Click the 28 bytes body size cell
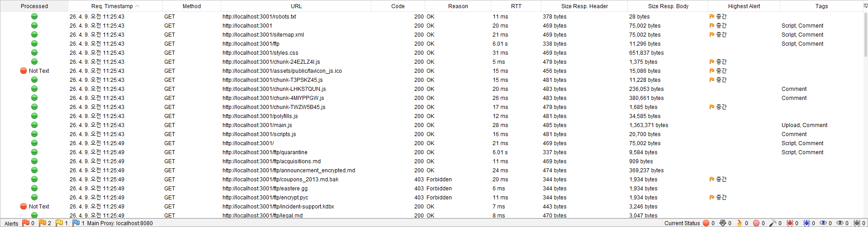 coord(640,16)
